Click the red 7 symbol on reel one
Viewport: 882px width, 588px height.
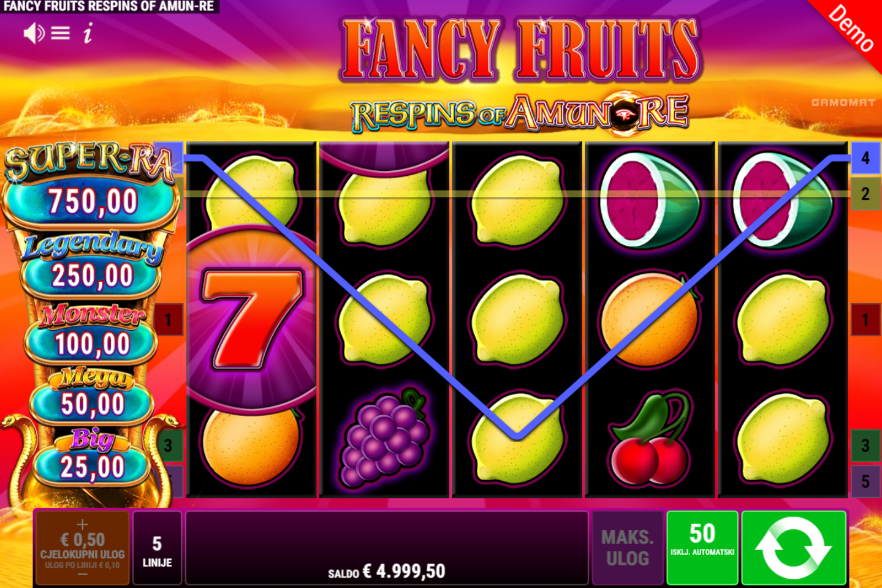tap(253, 318)
